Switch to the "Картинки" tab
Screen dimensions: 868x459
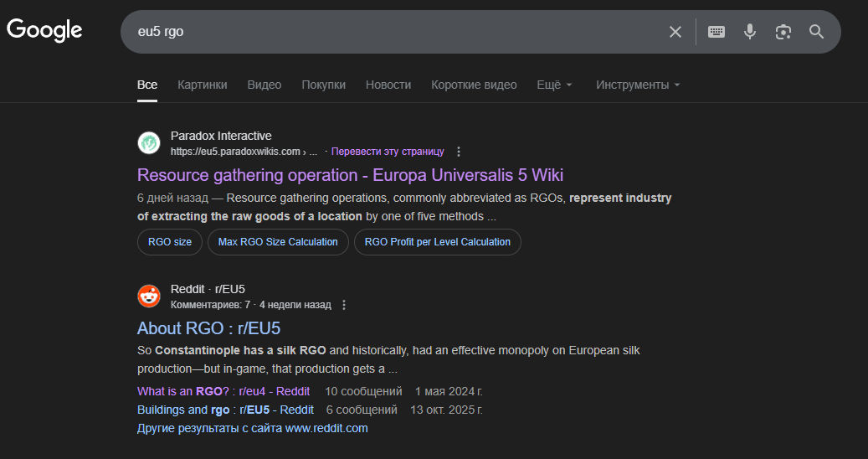pyautogui.click(x=202, y=85)
